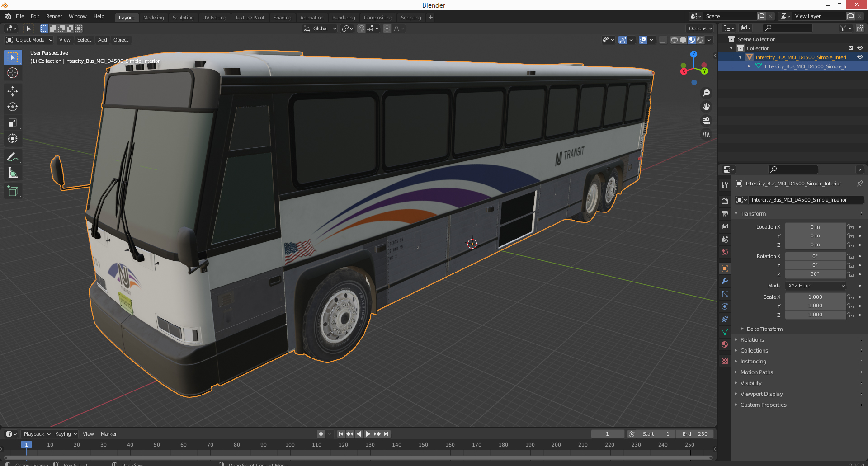Expand Intercity_Bus mesh child in outliner
The image size is (868, 466).
click(750, 66)
